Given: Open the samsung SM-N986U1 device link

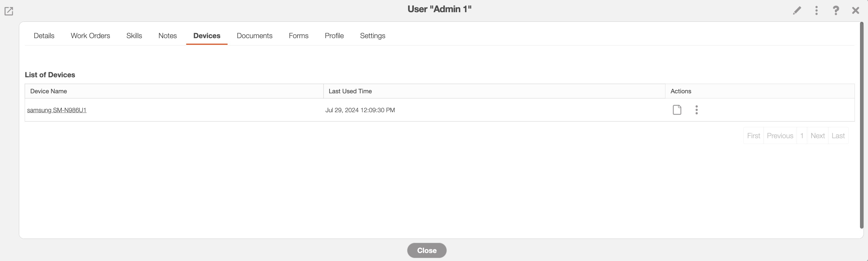Looking at the screenshot, I should tap(57, 110).
